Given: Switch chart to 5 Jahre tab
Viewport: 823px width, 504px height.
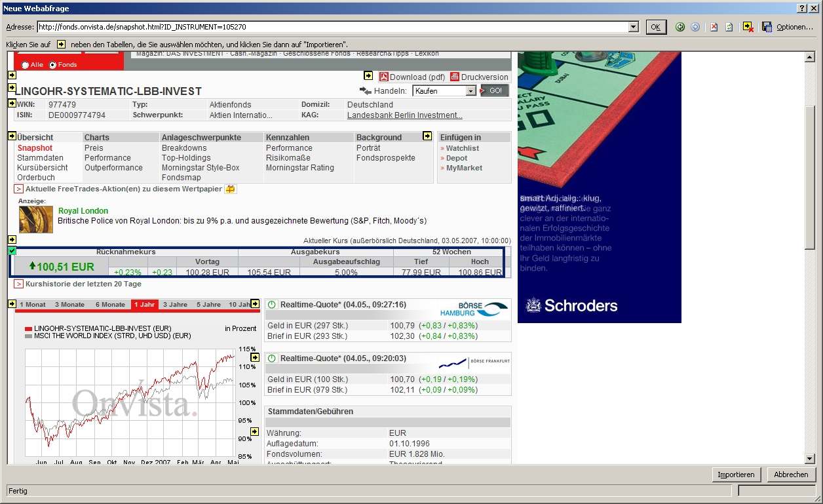Looking at the screenshot, I should (208, 304).
